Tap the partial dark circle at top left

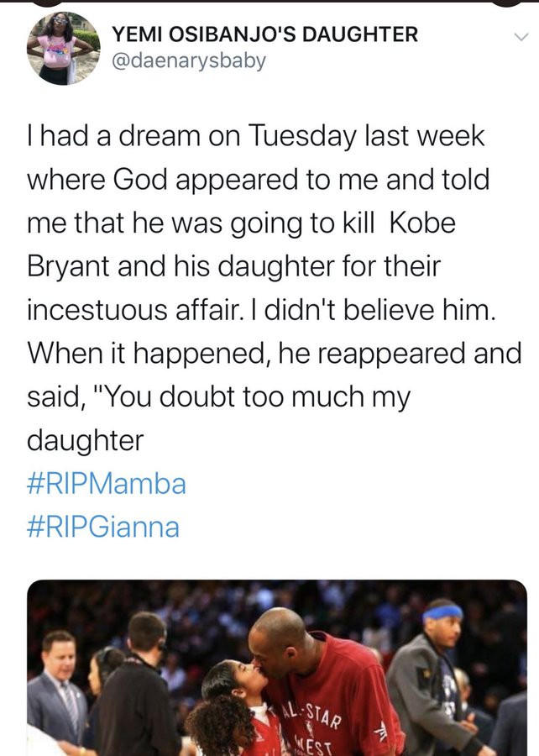(46, 3)
